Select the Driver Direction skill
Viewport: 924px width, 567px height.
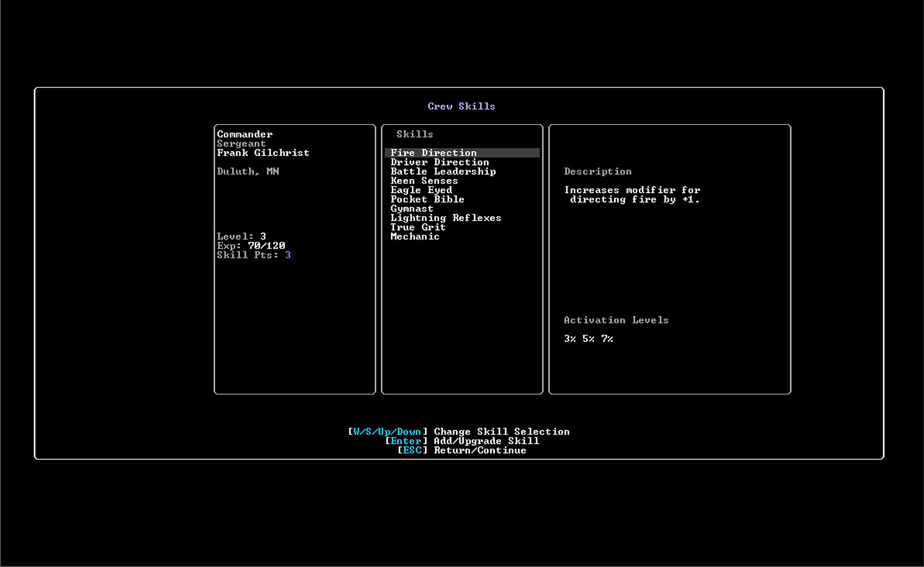(440, 162)
